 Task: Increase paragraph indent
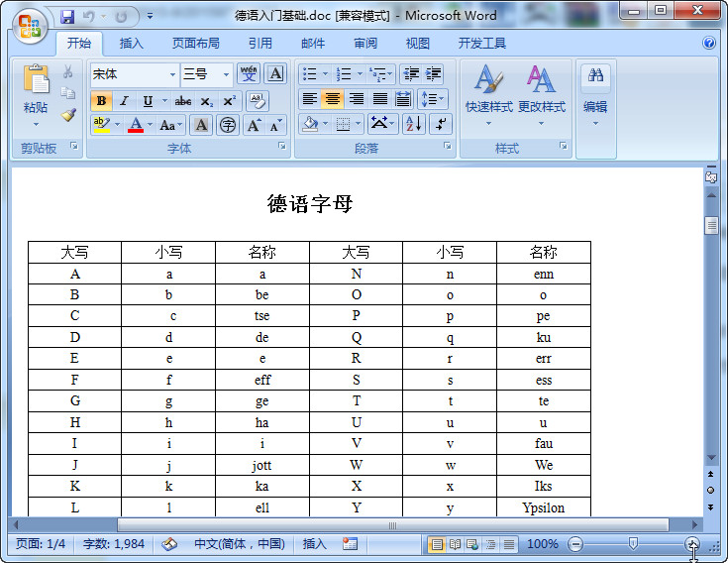tap(433, 74)
